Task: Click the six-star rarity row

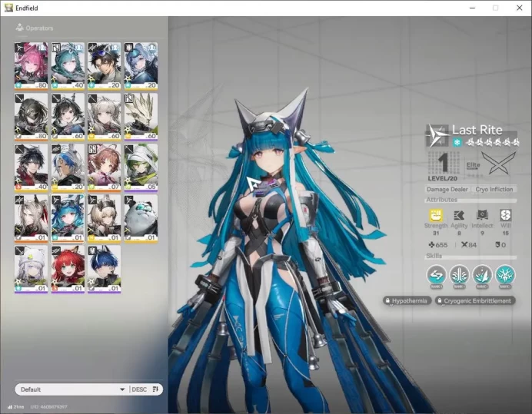Action: pyautogui.click(x=492, y=142)
